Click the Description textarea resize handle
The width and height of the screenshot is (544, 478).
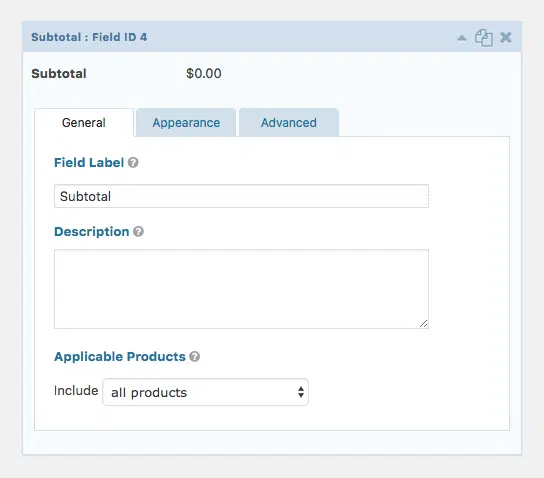click(423, 323)
